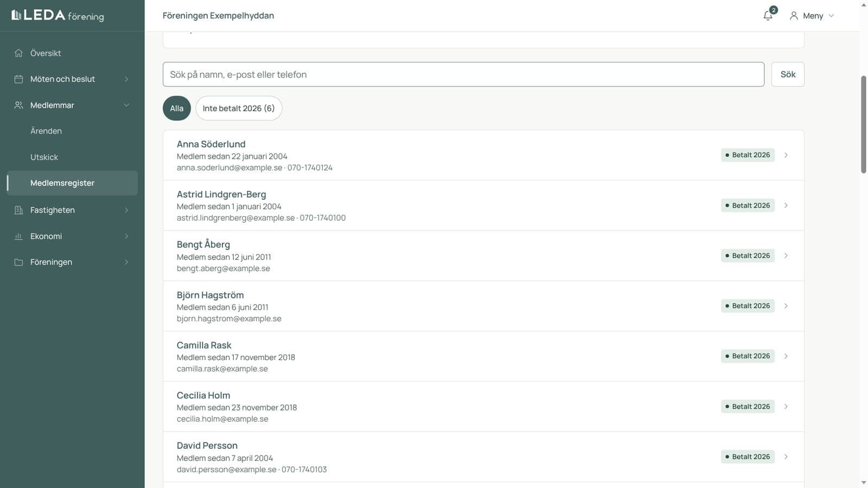The height and width of the screenshot is (488, 868).
Task: Open the Meny user dropdown
Action: pos(812,16)
